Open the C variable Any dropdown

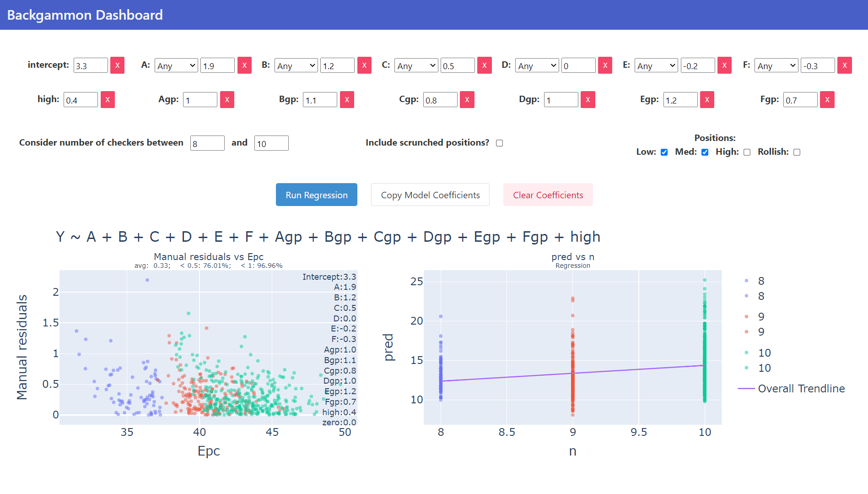(x=416, y=65)
